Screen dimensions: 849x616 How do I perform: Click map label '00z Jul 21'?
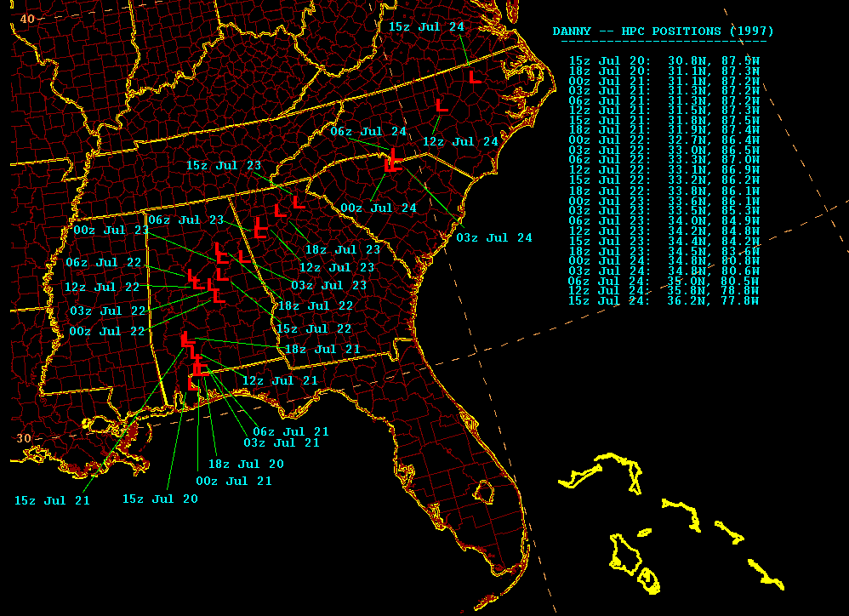point(233,482)
